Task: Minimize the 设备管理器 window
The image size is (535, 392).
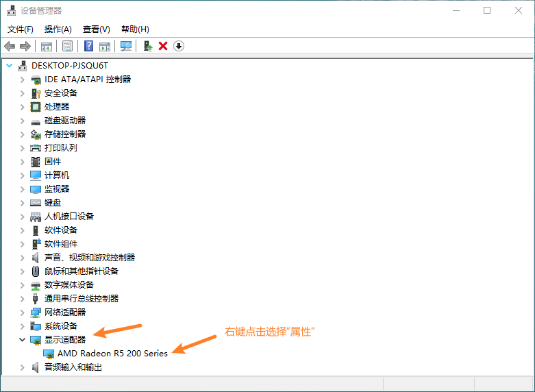Action: 456,10
